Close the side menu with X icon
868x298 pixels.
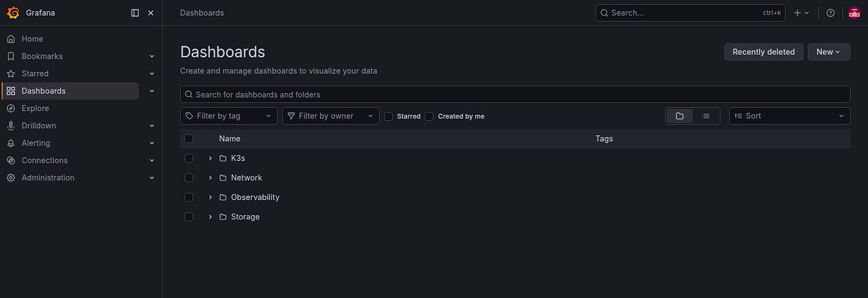tap(151, 13)
